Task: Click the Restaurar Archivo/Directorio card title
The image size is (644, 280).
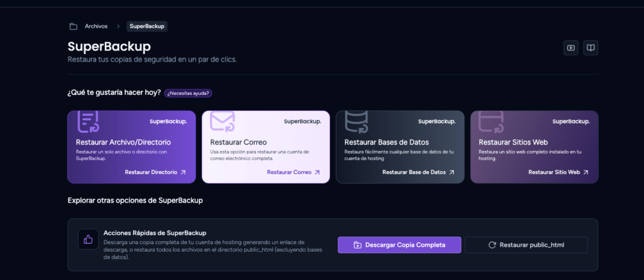Action: pyautogui.click(x=123, y=142)
